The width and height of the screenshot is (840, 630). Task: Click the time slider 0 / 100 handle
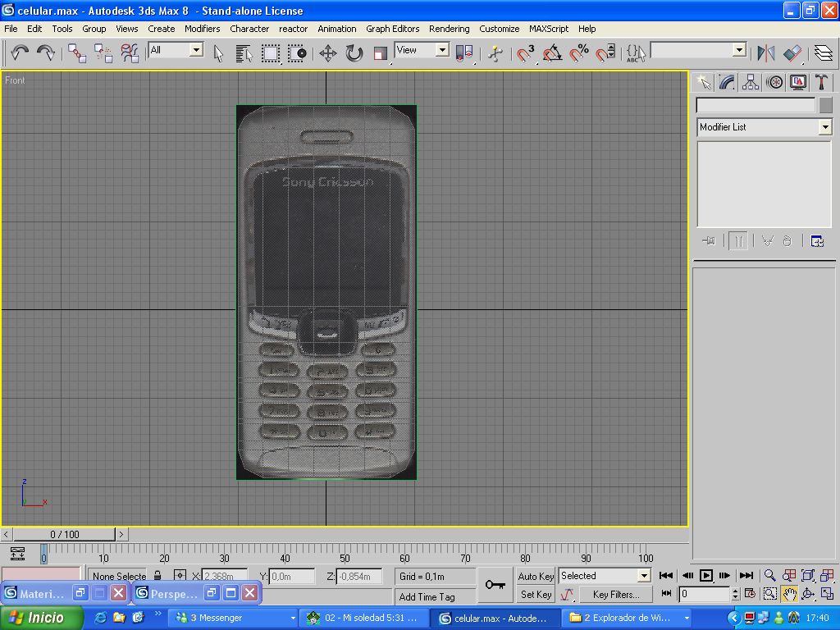click(x=64, y=534)
